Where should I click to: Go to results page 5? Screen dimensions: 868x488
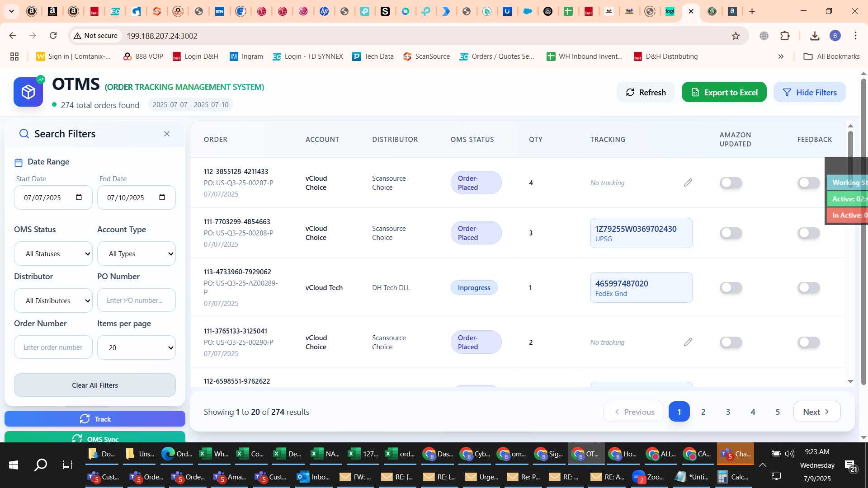point(778,412)
